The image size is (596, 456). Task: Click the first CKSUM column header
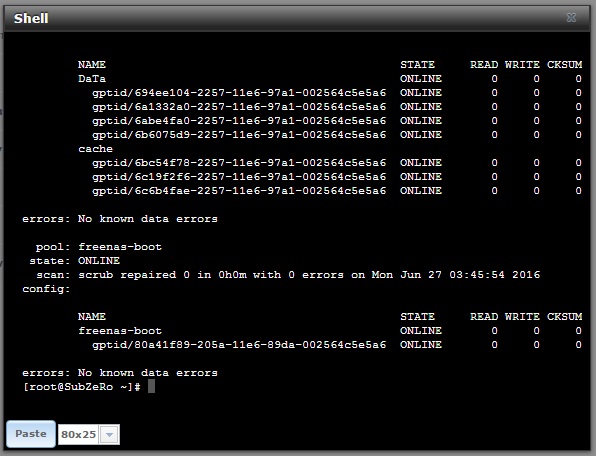tap(564, 65)
